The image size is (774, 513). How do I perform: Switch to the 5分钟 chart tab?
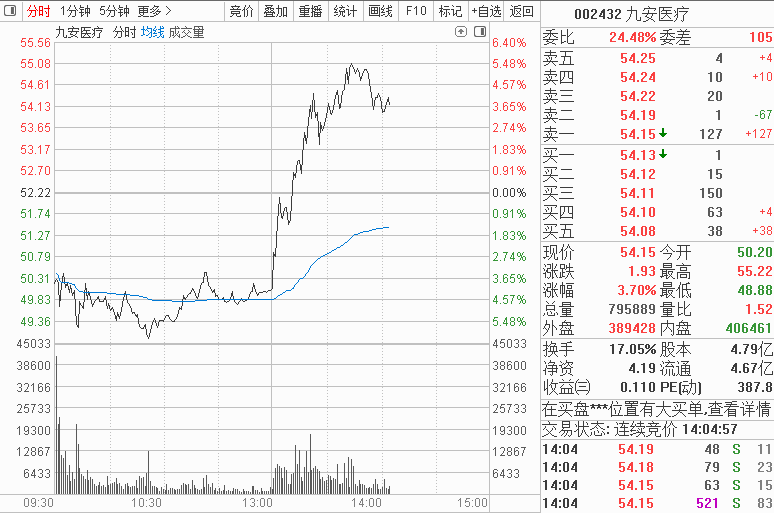pos(114,11)
